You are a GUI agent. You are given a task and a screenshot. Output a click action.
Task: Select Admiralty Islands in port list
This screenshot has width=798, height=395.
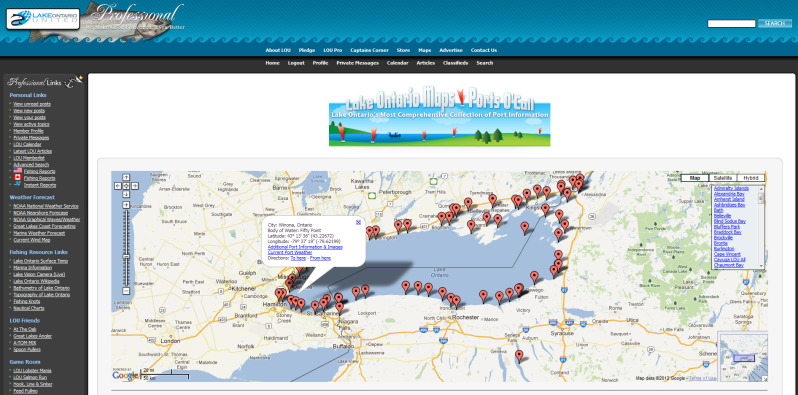[731, 188]
